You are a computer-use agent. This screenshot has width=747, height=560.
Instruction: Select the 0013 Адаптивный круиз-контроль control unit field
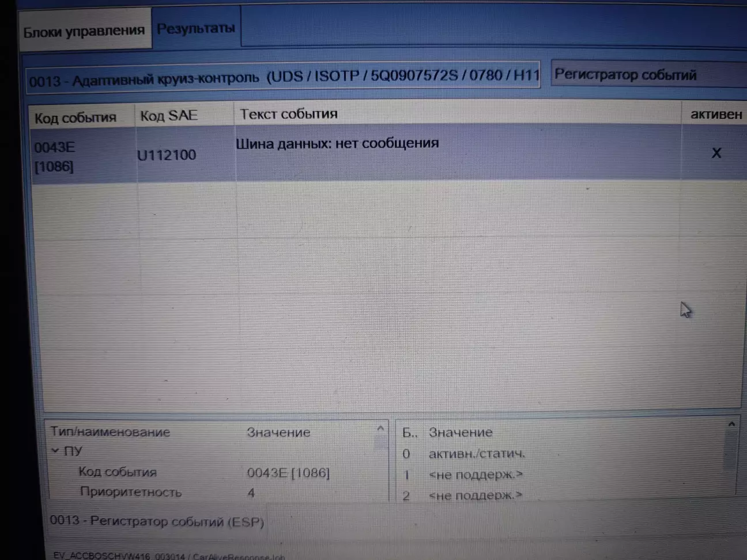click(282, 77)
